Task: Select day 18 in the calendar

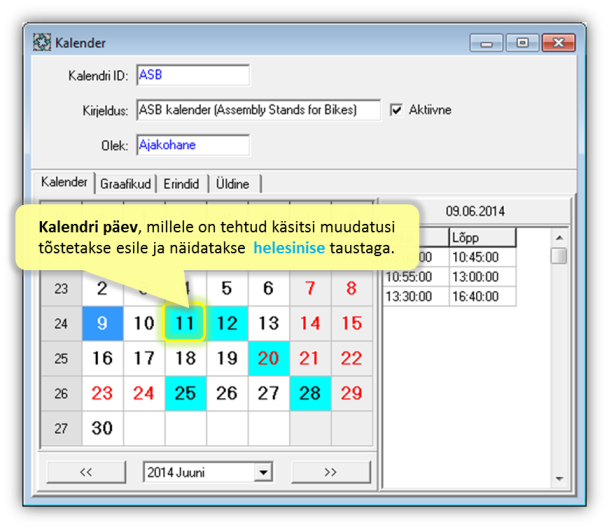Action: (x=186, y=358)
